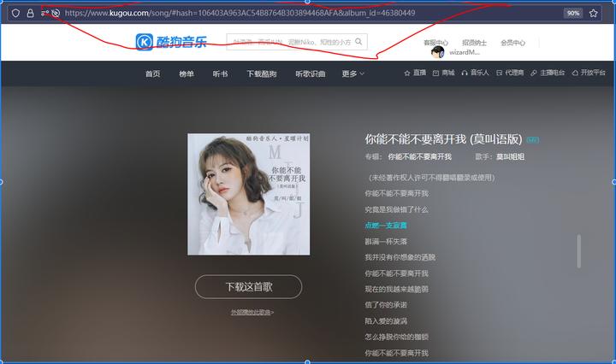Go to the 首页 home tab
Image resolution: width=616 pixels, height=364 pixels.
(153, 73)
